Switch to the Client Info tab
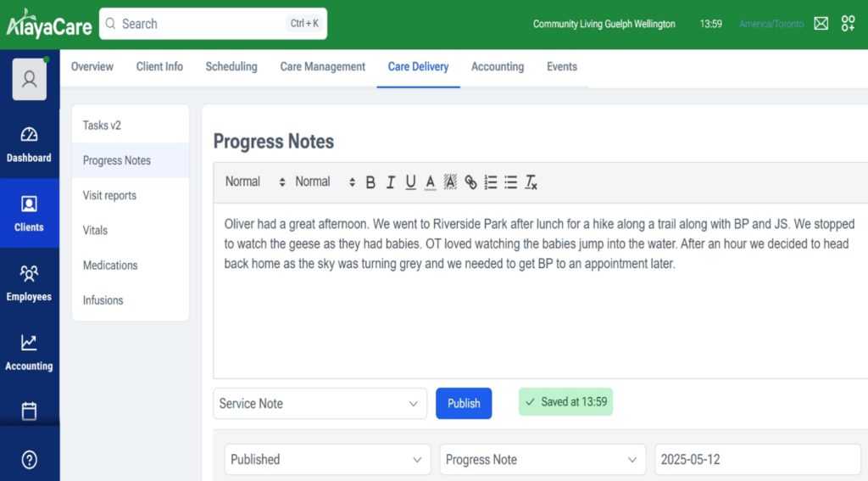 click(x=159, y=66)
